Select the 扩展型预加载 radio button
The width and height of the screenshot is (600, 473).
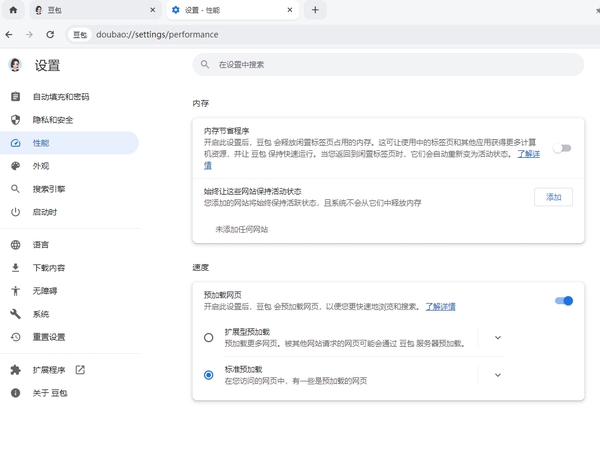tap(208, 337)
